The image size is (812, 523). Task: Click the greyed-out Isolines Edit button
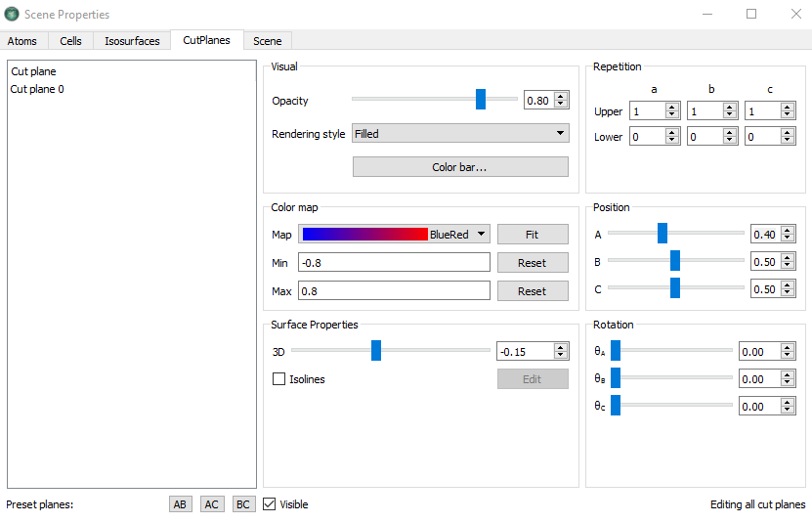coord(533,379)
